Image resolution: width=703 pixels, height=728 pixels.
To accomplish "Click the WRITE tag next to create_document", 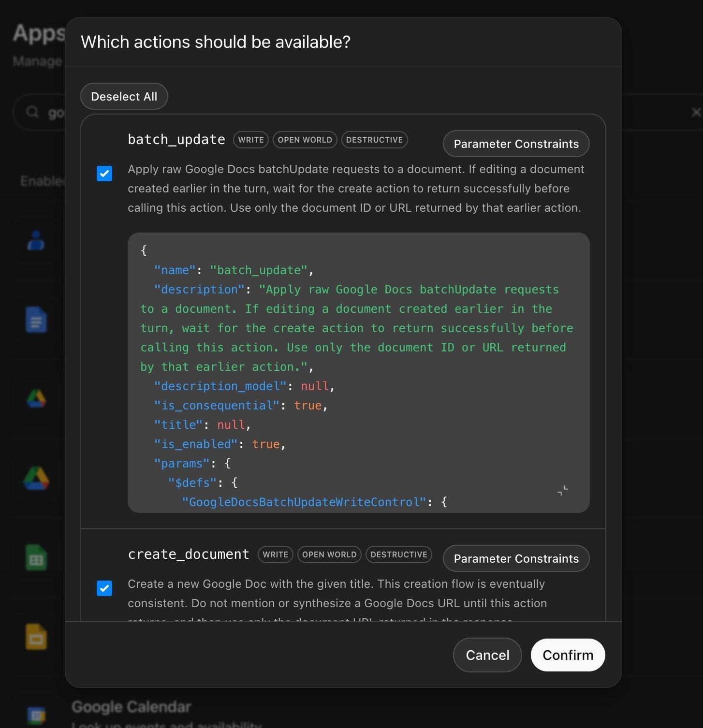I will [x=275, y=554].
